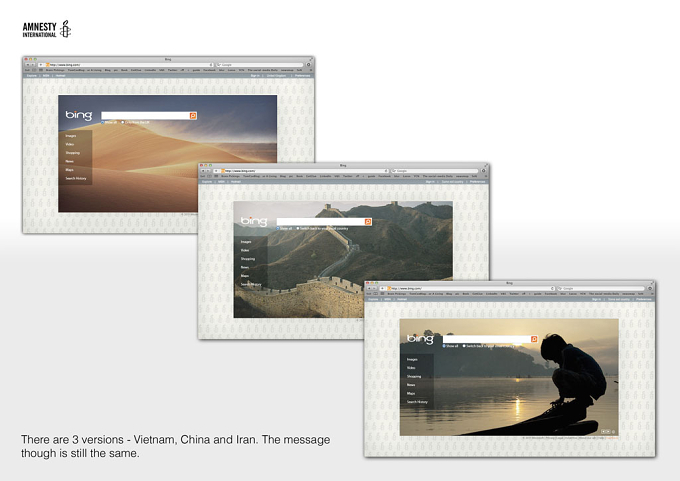The width and height of the screenshot is (680, 481).
Task: Click the bing logo in desert window
Action: pos(78,115)
